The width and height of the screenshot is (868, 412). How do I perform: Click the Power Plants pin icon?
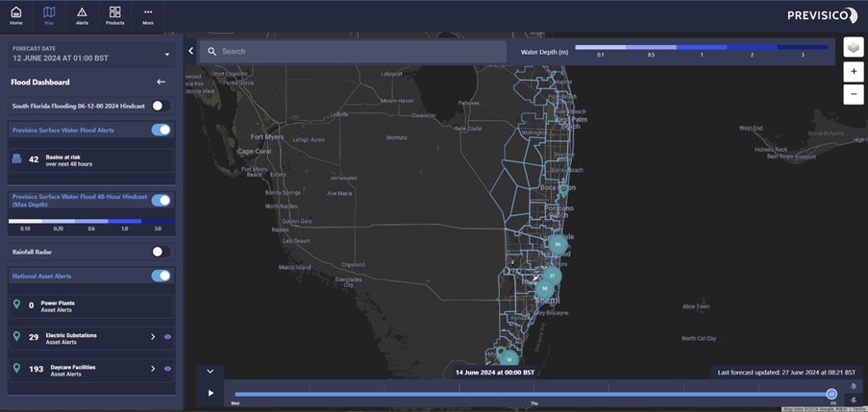tap(16, 304)
